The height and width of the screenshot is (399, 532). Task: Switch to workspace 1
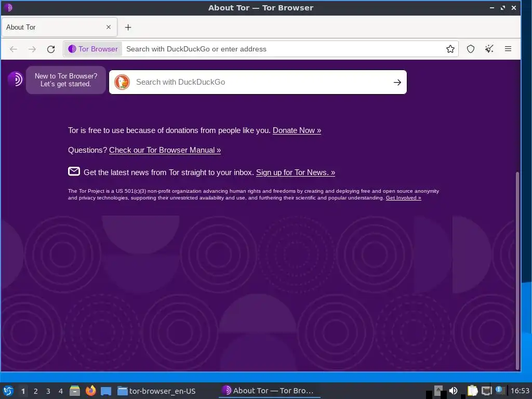pyautogui.click(x=23, y=391)
